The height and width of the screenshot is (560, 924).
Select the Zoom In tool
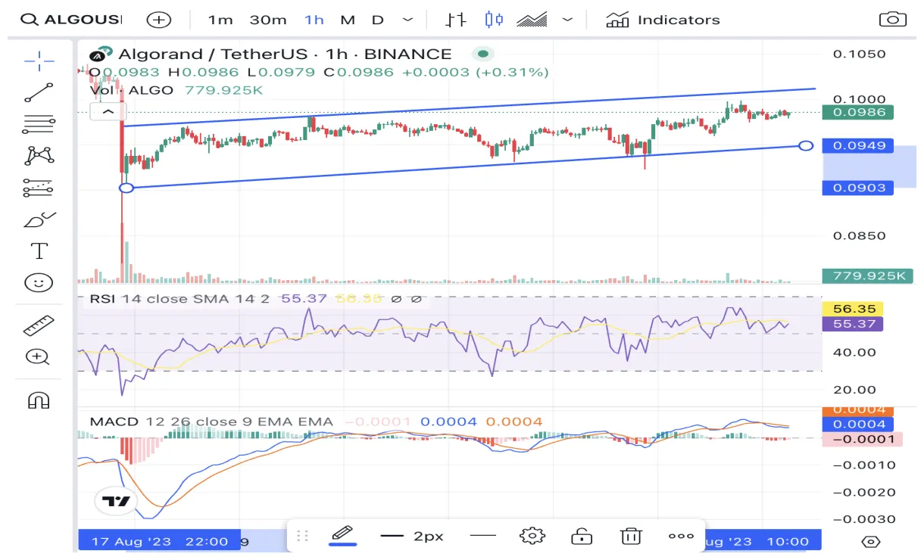pos(37,356)
